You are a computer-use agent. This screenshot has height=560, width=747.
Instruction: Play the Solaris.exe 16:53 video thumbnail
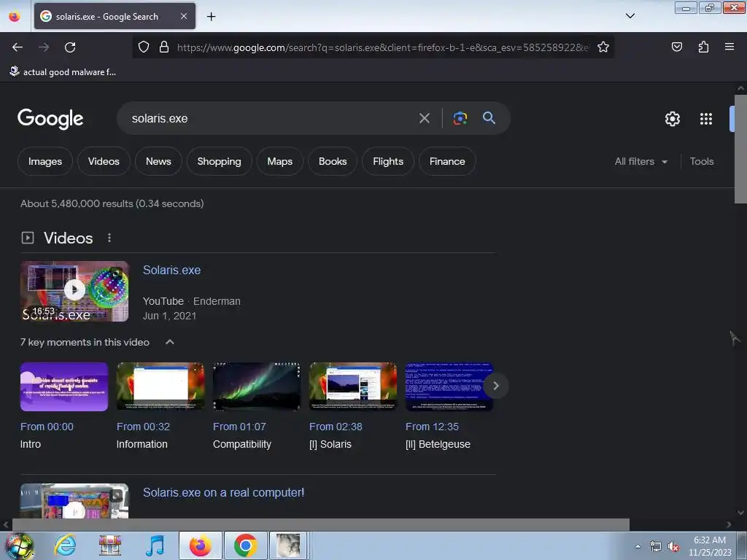point(74,291)
